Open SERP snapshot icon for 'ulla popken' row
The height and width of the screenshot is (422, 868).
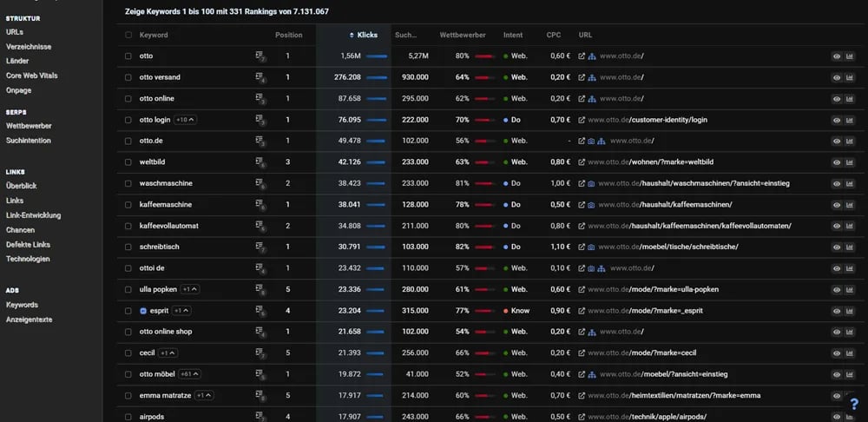(x=260, y=289)
